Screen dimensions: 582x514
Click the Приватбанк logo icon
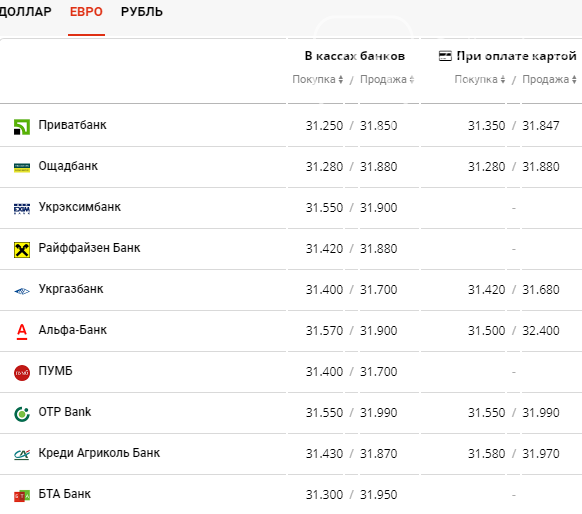pyautogui.click(x=22, y=127)
